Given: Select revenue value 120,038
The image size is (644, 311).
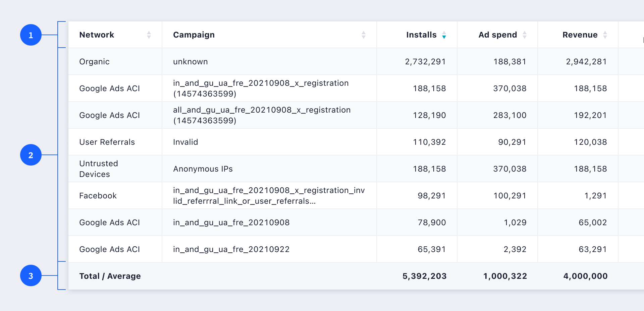Looking at the screenshot, I should [x=590, y=142].
